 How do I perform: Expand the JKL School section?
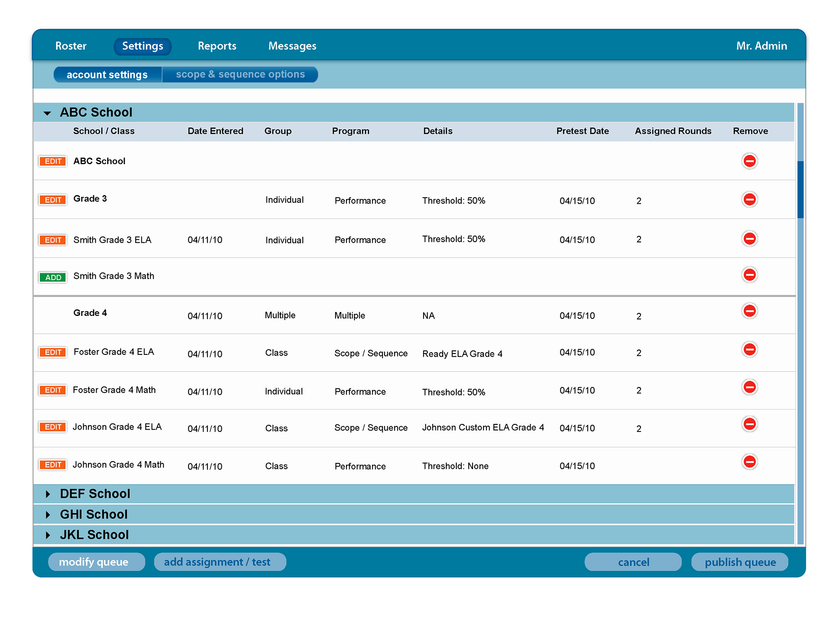coord(48,535)
